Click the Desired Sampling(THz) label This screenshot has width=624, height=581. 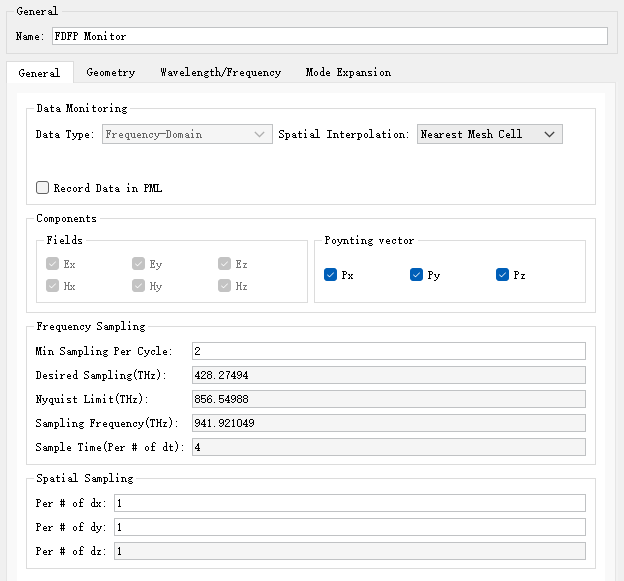pos(101,375)
